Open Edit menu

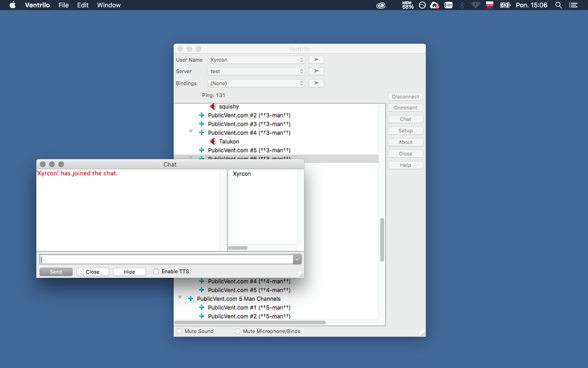[x=83, y=5]
